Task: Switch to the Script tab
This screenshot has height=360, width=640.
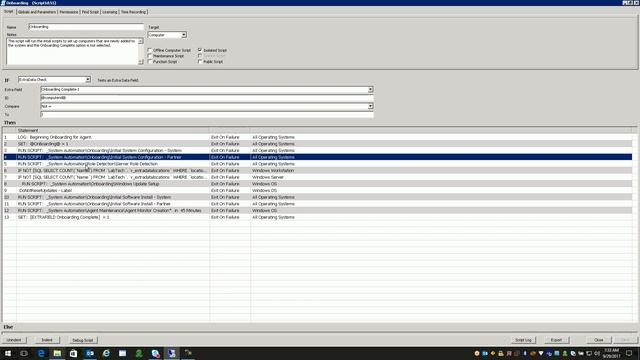Action: click(9, 11)
